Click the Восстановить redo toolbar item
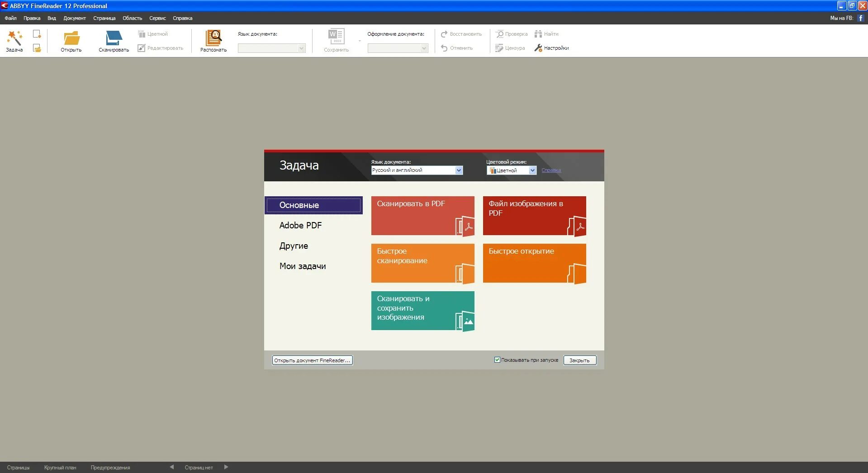 [461, 34]
